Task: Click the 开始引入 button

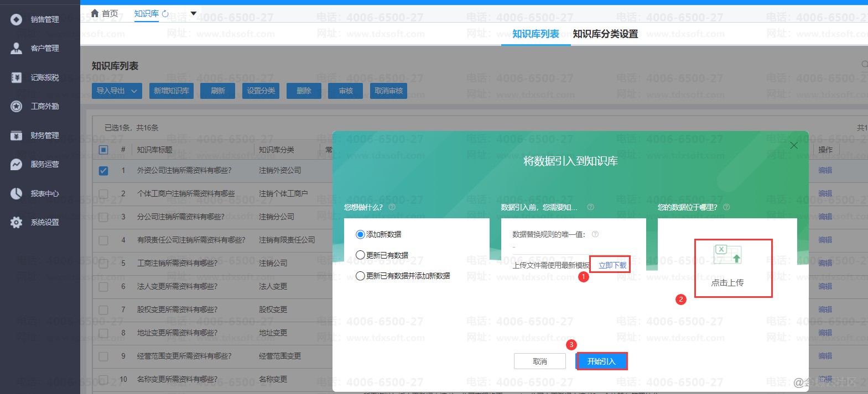Action: click(601, 361)
